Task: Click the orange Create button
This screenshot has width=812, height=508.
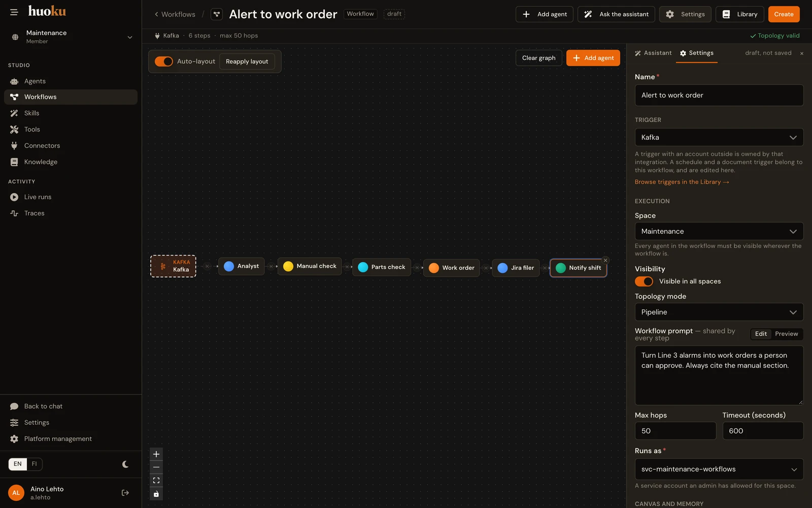Action: [x=784, y=14]
